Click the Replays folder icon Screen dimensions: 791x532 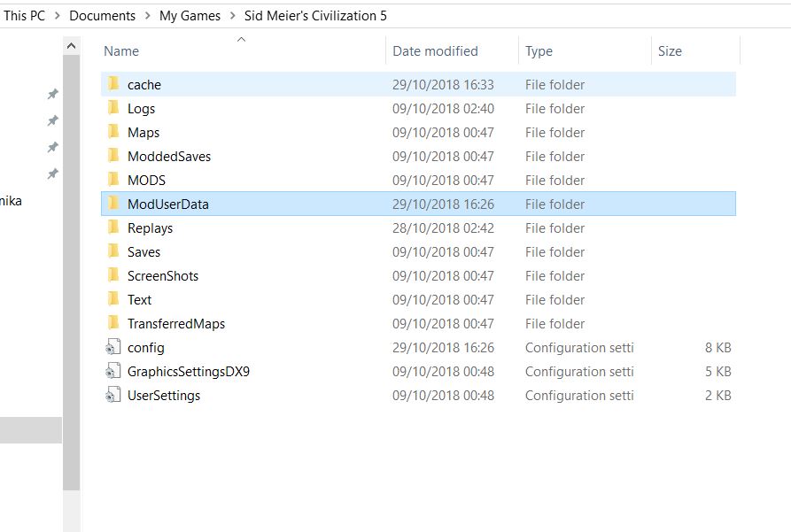pos(114,227)
